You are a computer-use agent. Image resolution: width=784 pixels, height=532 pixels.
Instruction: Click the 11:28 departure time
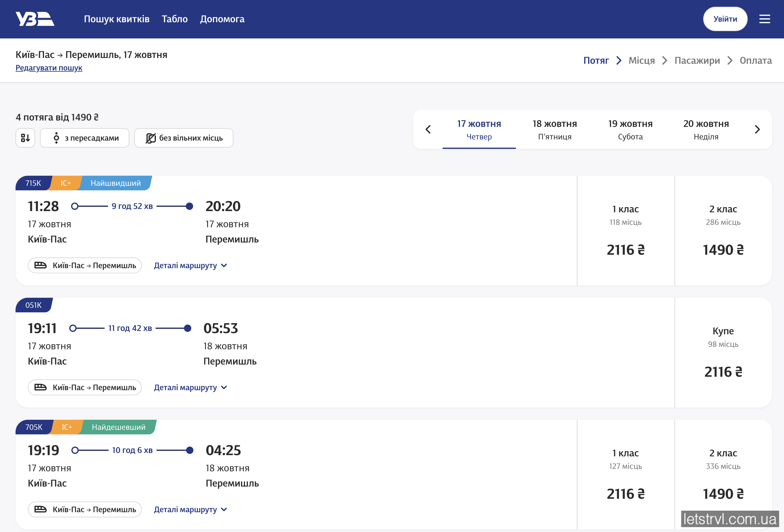[43, 206]
